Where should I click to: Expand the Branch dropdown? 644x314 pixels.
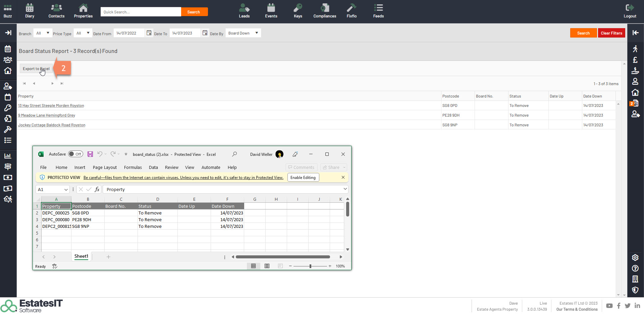click(43, 33)
